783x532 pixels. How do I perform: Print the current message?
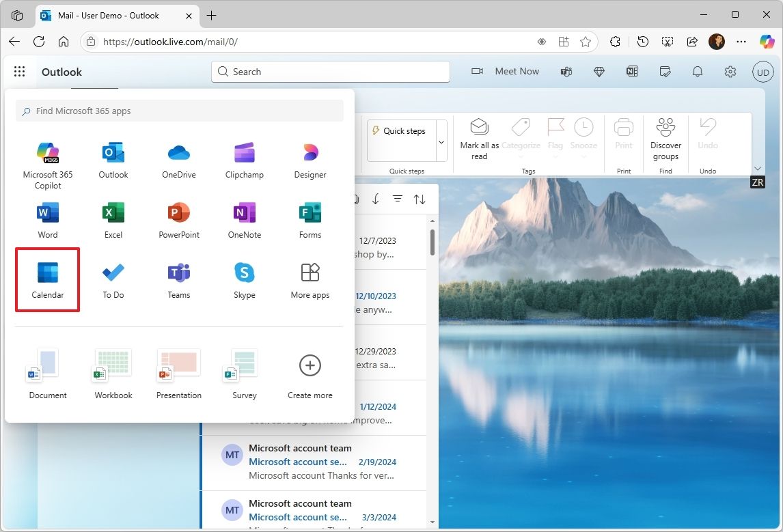[x=624, y=135]
